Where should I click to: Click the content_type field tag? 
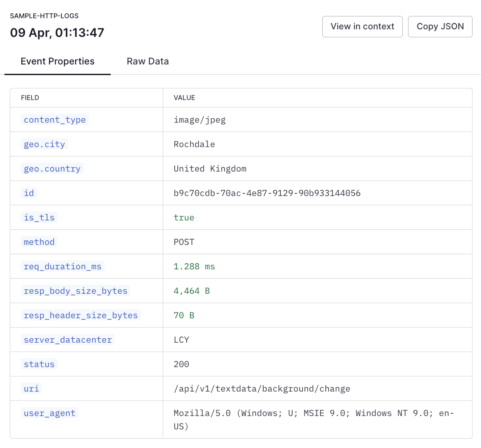coord(55,120)
